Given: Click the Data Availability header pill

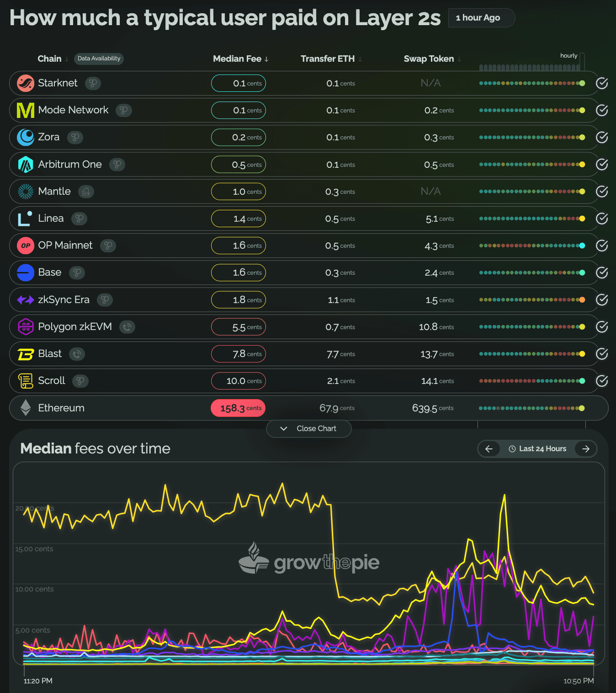Looking at the screenshot, I should click(99, 59).
